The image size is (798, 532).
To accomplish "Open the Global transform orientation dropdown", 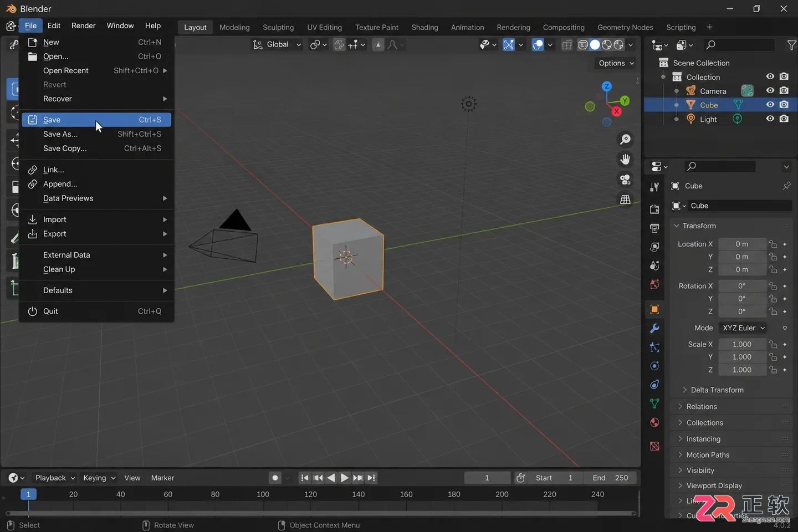I will [277, 45].
